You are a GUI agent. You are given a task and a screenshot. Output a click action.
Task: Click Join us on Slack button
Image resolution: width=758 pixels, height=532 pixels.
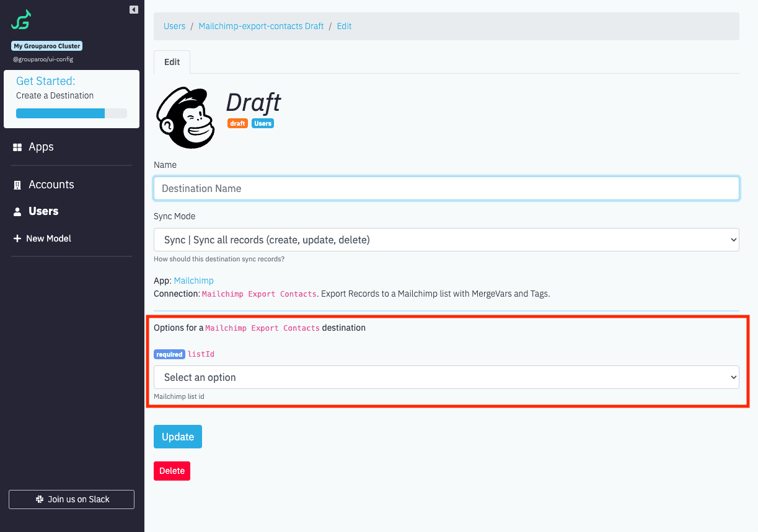[72, 499]
